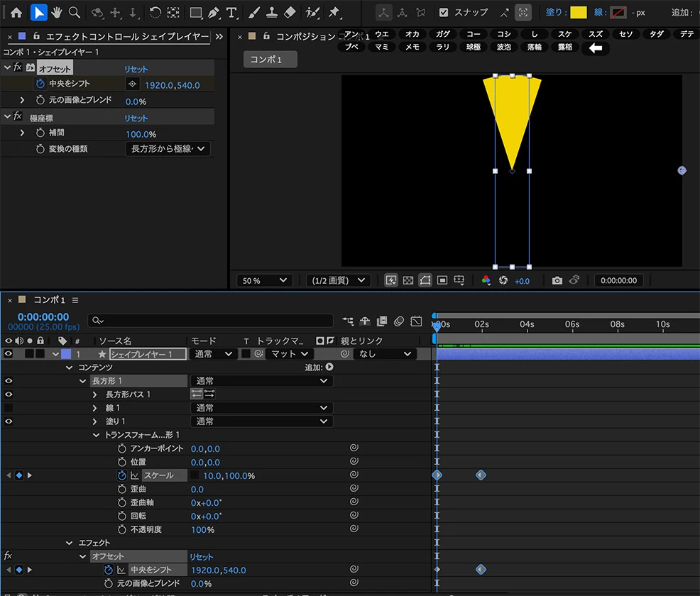Open the マット track matte dropdown

(290, 354)
